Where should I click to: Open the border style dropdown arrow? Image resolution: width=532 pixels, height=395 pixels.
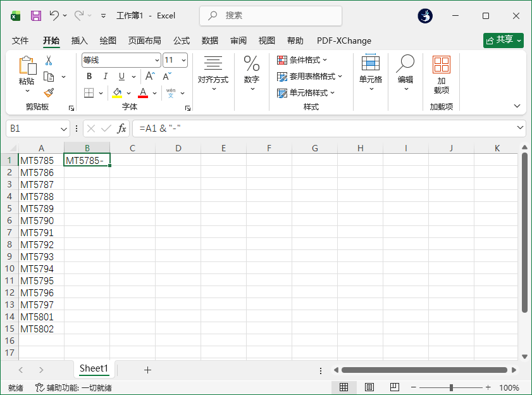[x=99, y=92]
